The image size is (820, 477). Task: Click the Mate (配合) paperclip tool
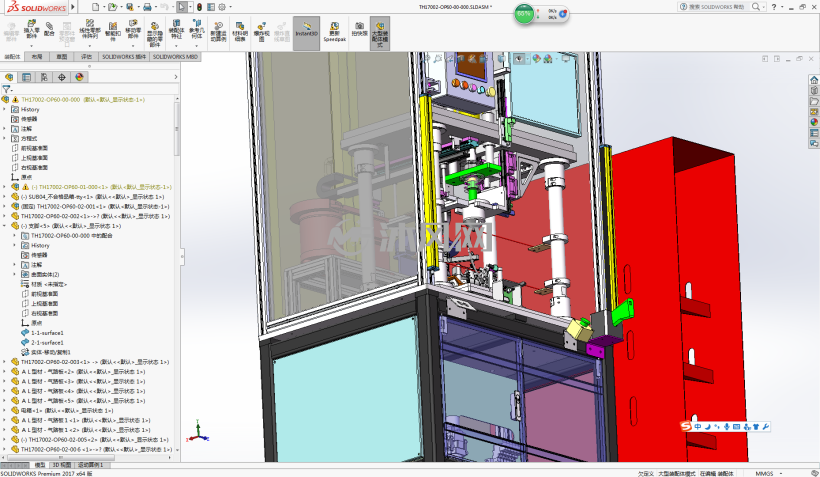(x=49, y=29)
